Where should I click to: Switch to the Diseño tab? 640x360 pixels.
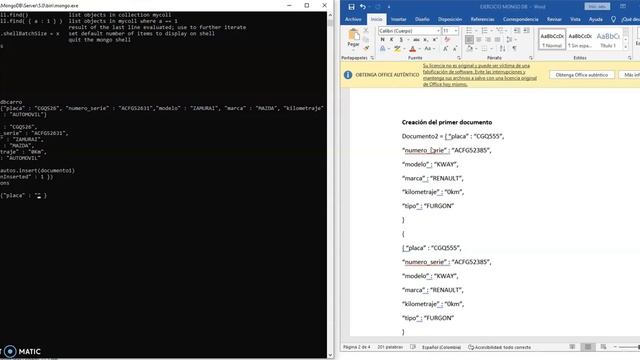tap(422, 19)
